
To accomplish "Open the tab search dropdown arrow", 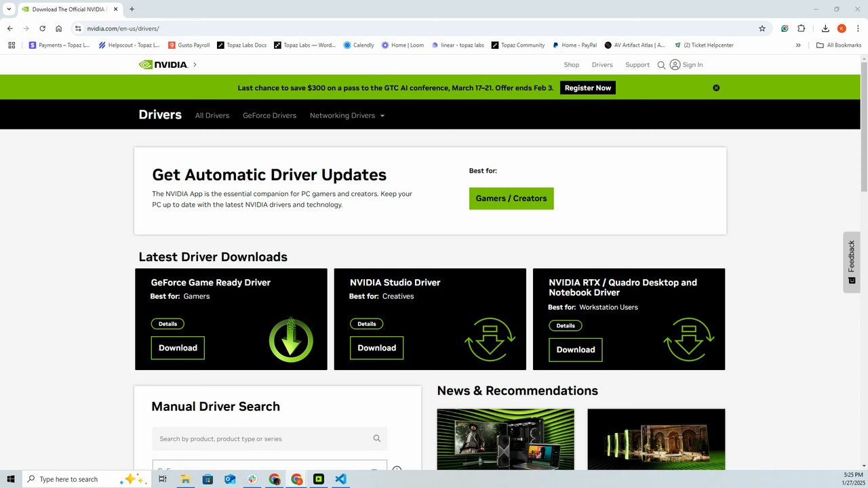I will (9, 9).
